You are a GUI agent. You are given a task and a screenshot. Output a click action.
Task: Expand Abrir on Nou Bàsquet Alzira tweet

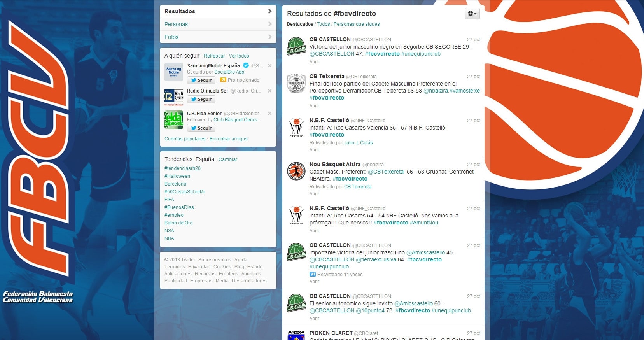coord(314,194)
